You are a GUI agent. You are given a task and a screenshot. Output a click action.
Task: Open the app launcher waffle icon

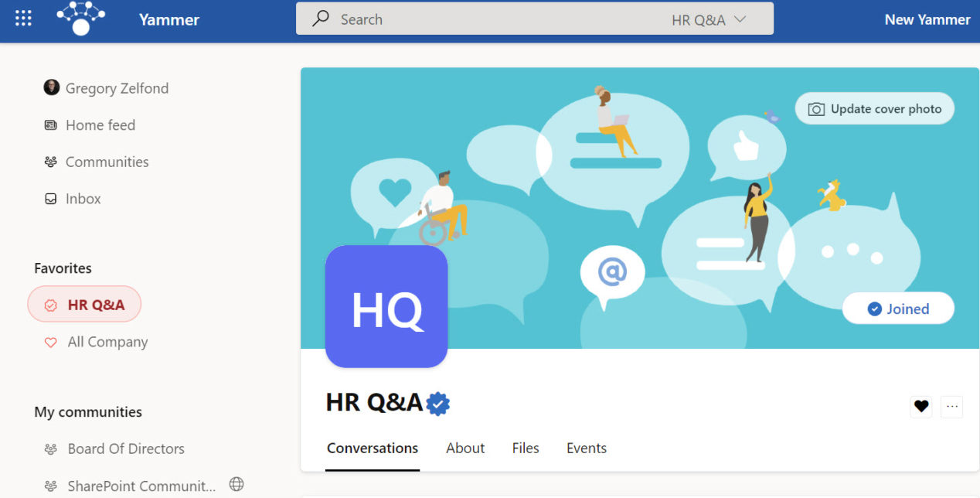pos(23,19)
